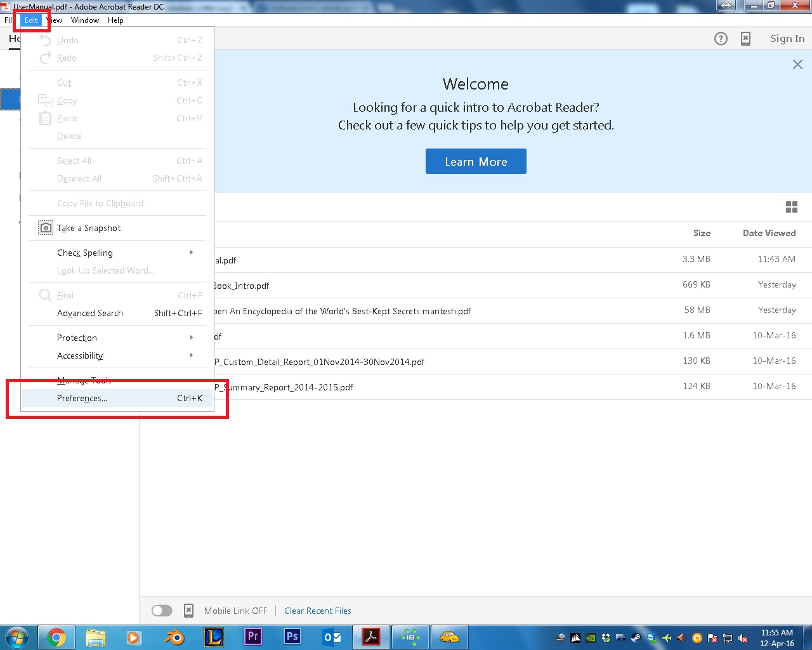
Task: Click the Steam icon in system tray
Action: (636, 638)
